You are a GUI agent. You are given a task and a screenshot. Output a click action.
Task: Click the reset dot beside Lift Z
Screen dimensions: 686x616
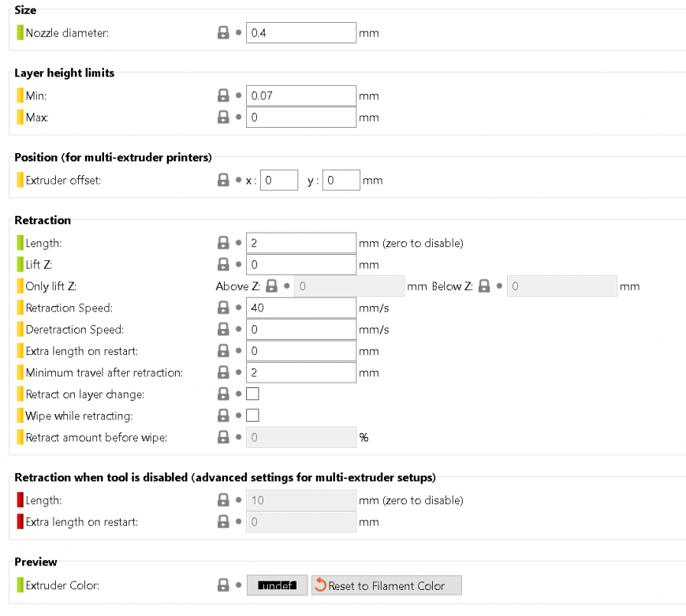238,264
